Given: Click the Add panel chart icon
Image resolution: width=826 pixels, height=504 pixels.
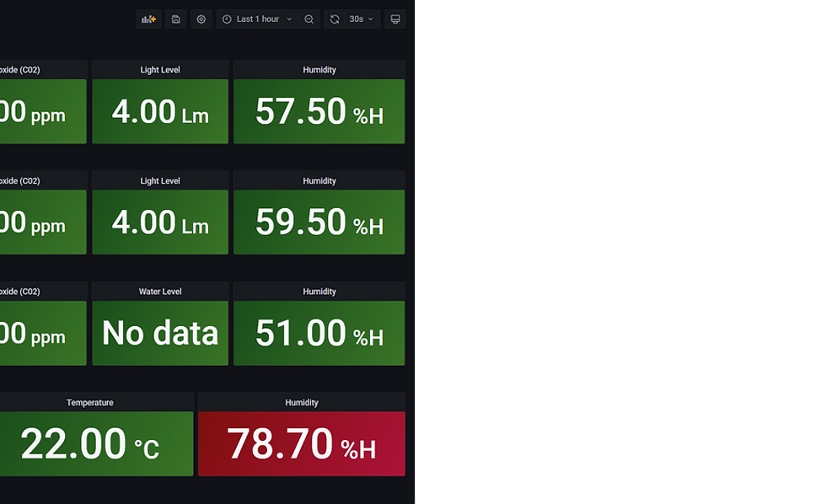Looking at the screenshot, I should point(149,19).
